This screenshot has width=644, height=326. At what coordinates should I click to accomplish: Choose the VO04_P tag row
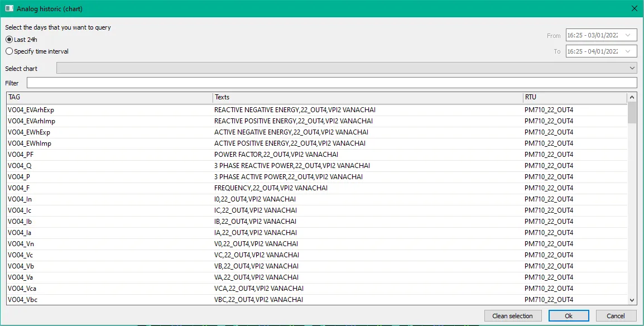pyautogui.click(x=317, y=176)
